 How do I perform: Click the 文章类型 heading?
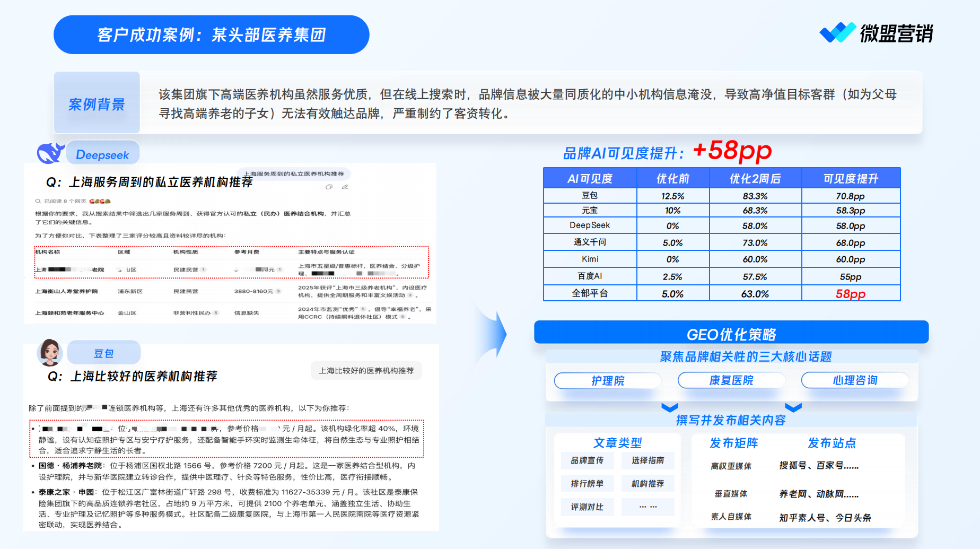[x=617, y=443]
